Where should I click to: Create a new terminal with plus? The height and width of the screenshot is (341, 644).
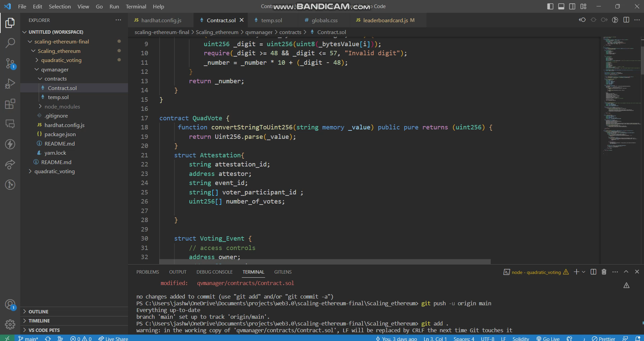click(576, 272)
